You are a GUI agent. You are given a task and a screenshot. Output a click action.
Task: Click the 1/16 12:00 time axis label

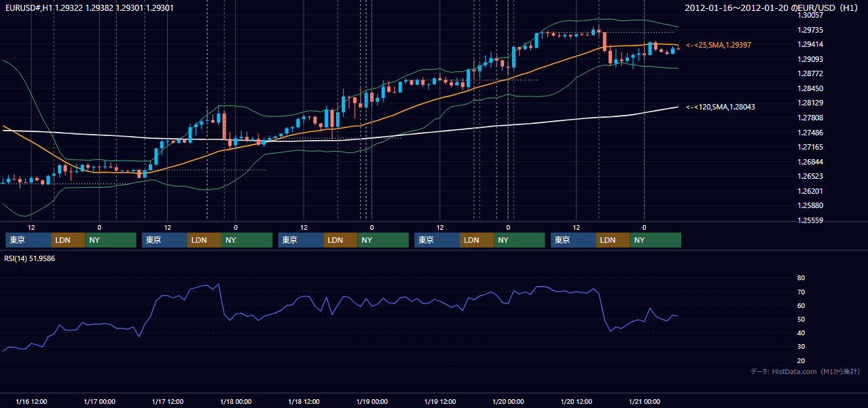[31, 401]
